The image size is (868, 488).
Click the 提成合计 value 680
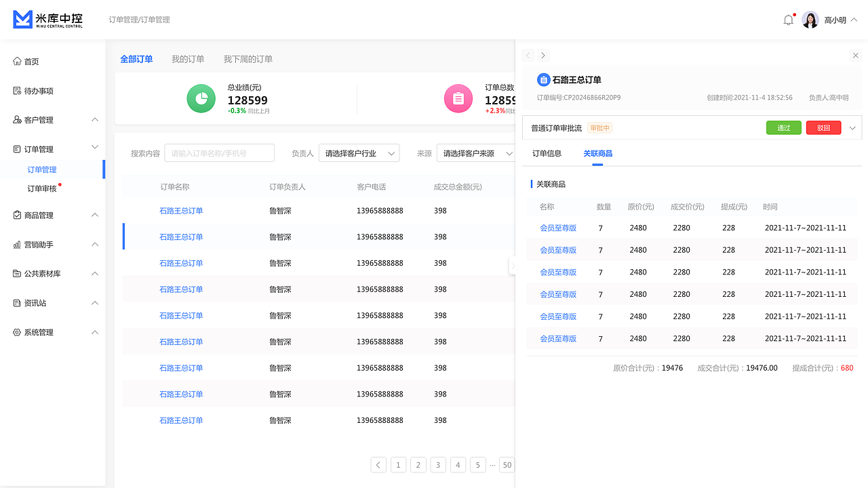(x=847, y=368)
